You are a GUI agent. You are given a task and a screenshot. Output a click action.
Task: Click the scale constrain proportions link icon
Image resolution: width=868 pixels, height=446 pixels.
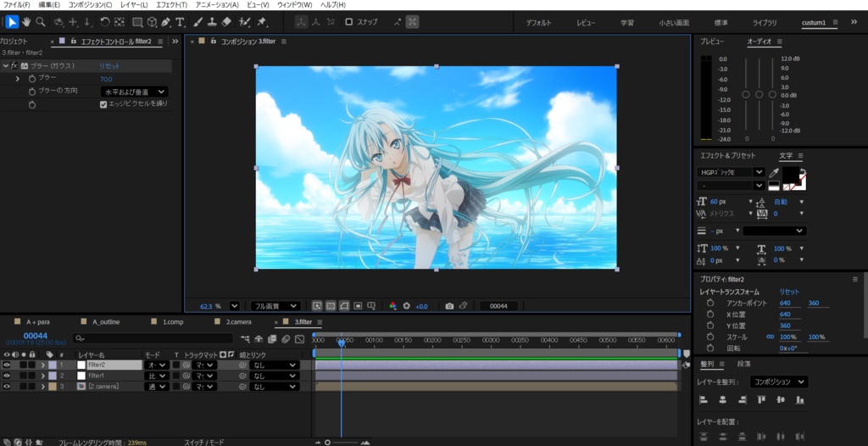tap(770, 337)
